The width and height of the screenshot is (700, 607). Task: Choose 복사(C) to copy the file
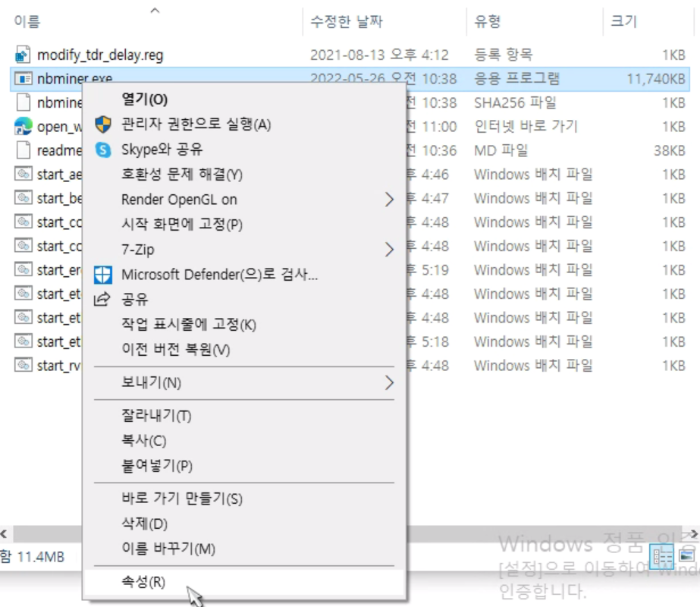[144, 441]
